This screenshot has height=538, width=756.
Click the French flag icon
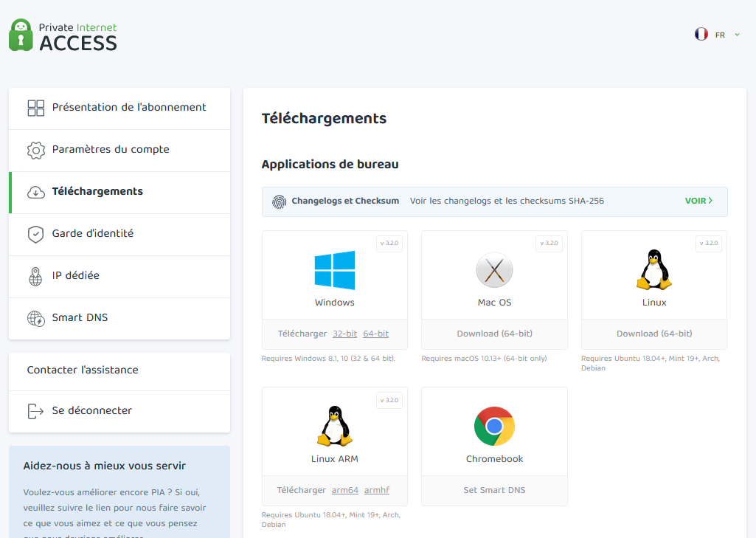pyautogui.click(x=701, y=34)
